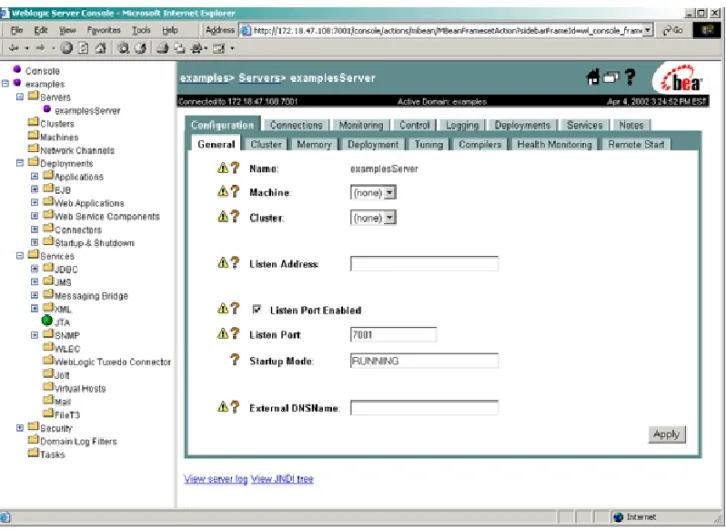726x531 pixels.
Task: Open the Memory sub-tab
Action: [x=314, y=144]
